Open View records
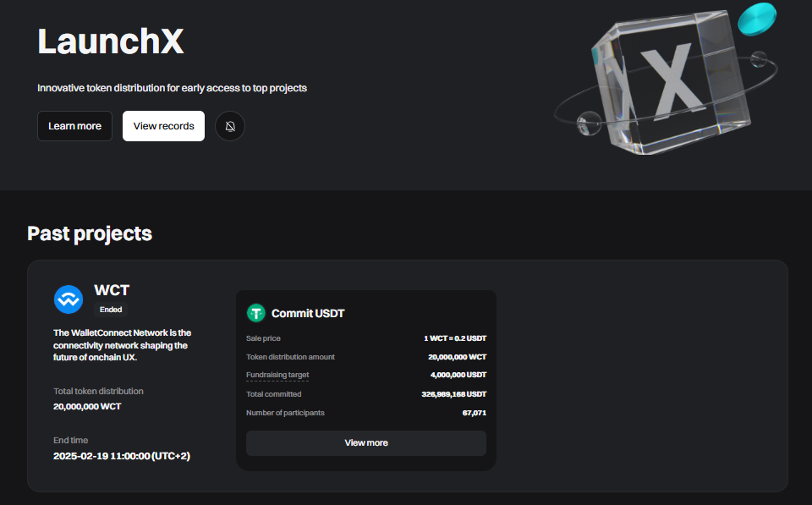Image resolution: width=812 pixels, height=505 pixels. [163, 126]
